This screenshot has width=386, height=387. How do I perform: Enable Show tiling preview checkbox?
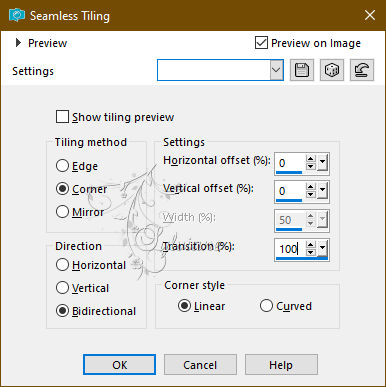coord(62,117)
